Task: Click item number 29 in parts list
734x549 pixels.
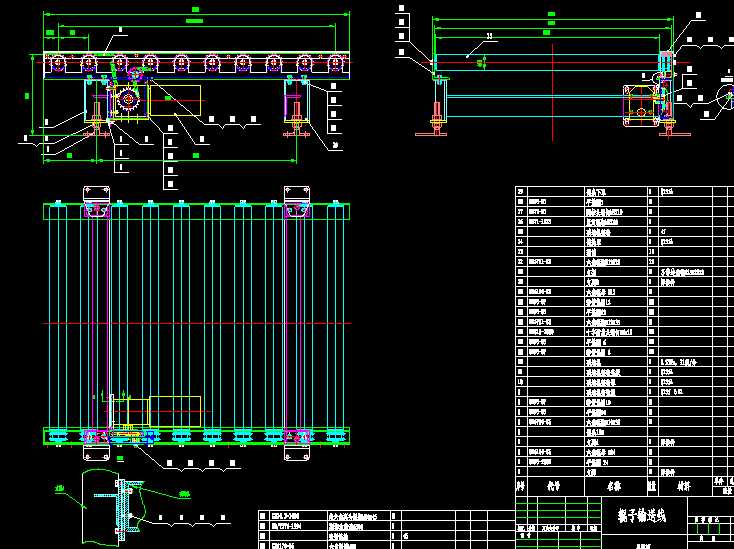Action: coord(521,191)
